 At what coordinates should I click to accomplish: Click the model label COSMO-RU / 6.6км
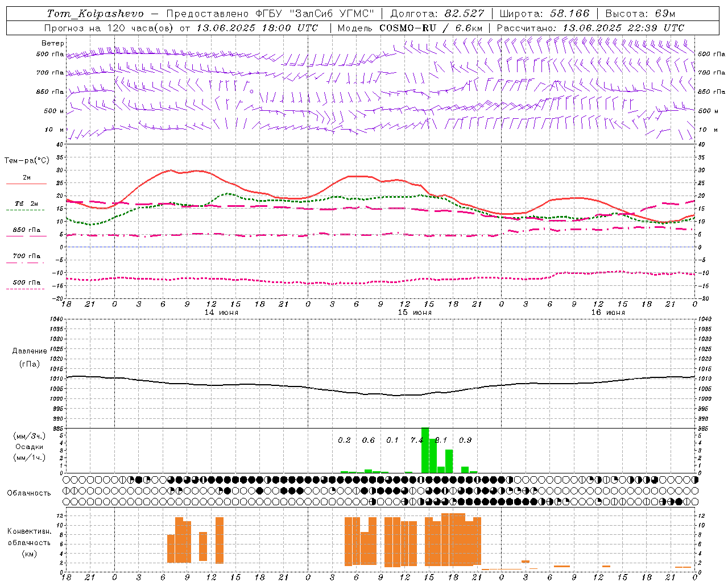click(x=431, y=28)
